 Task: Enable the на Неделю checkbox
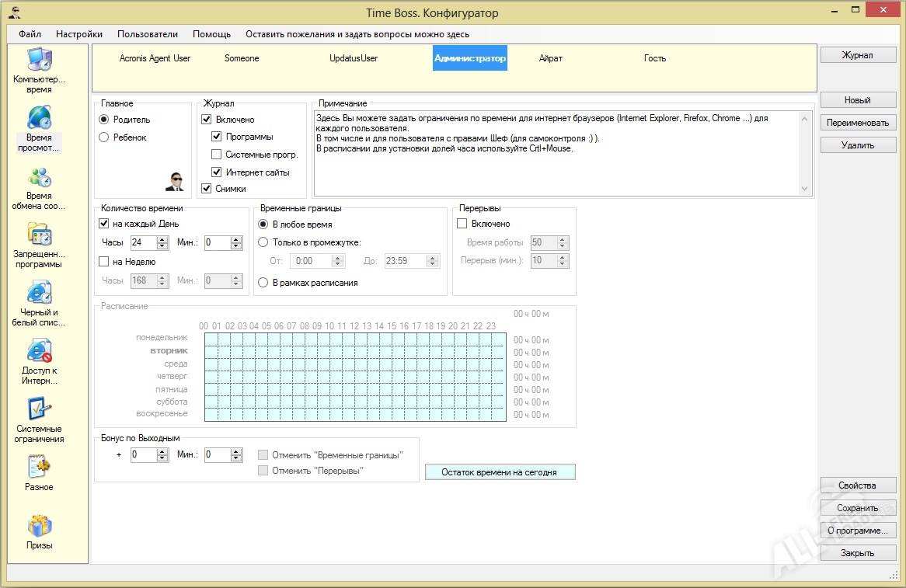104,262
